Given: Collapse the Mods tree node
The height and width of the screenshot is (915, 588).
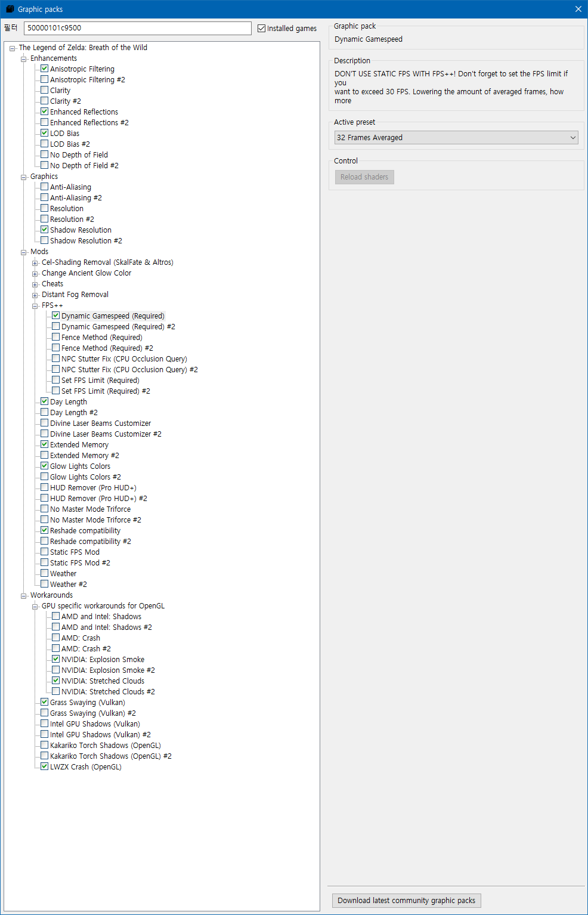Looking at the screenshot, I should pos(24,252).
